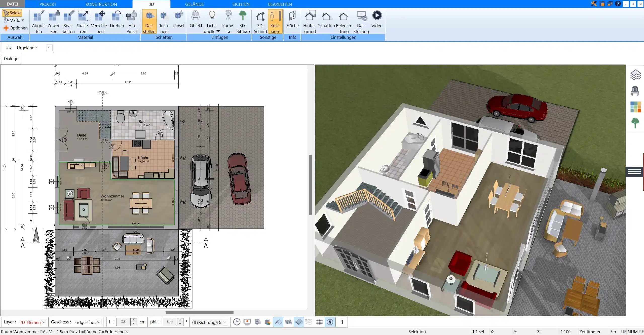Click the 2D plan horizontal scrollbar

tap(199, 313)
